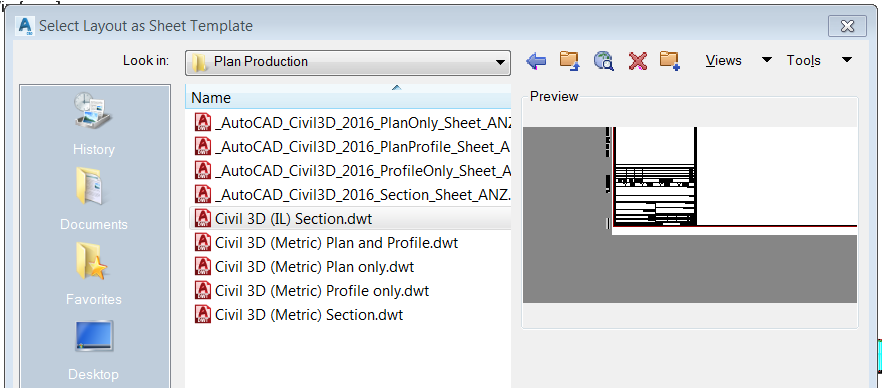Open the Look in Plan Production dropdown
The height and width of the screenshot is (388, 882).
click(348, 62)
